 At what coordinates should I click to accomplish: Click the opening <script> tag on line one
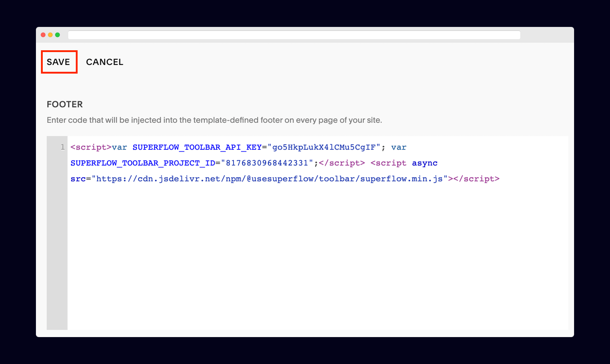91,148
